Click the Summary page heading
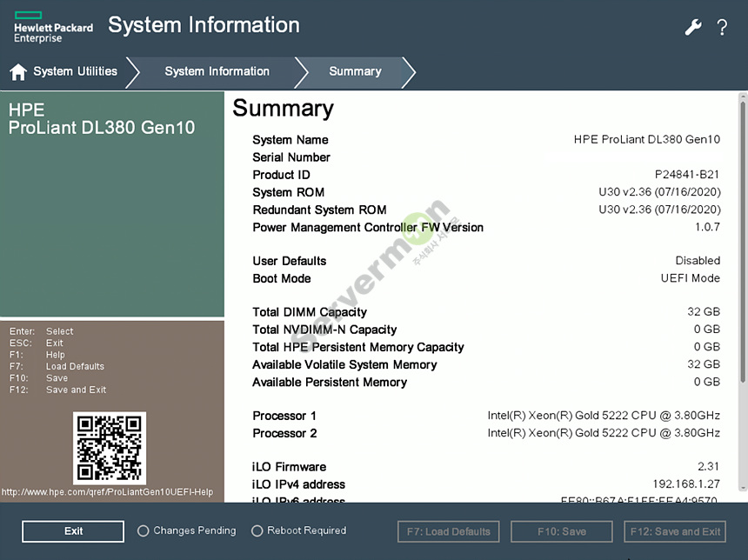Screen dimensions: 748x560 [283, 109]
